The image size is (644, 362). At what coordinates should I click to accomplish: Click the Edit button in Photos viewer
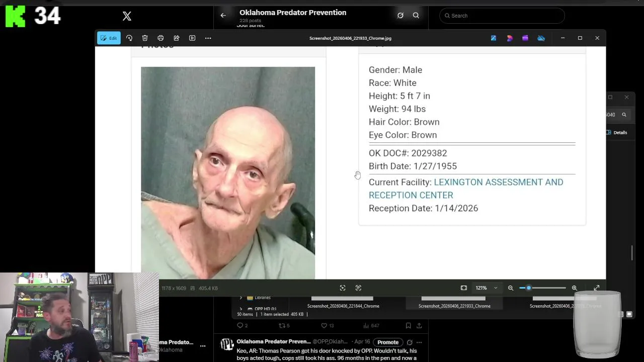pos(109,38)
